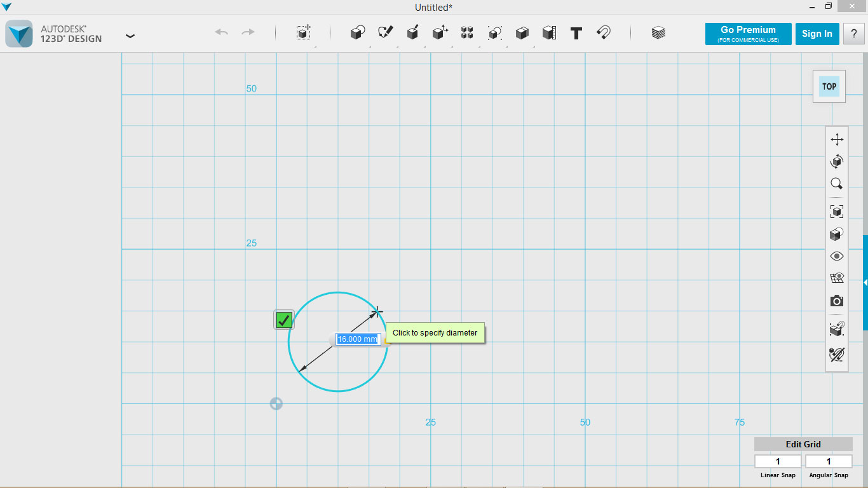Open the Primitives tool in the toolbar

pos(356,33)
